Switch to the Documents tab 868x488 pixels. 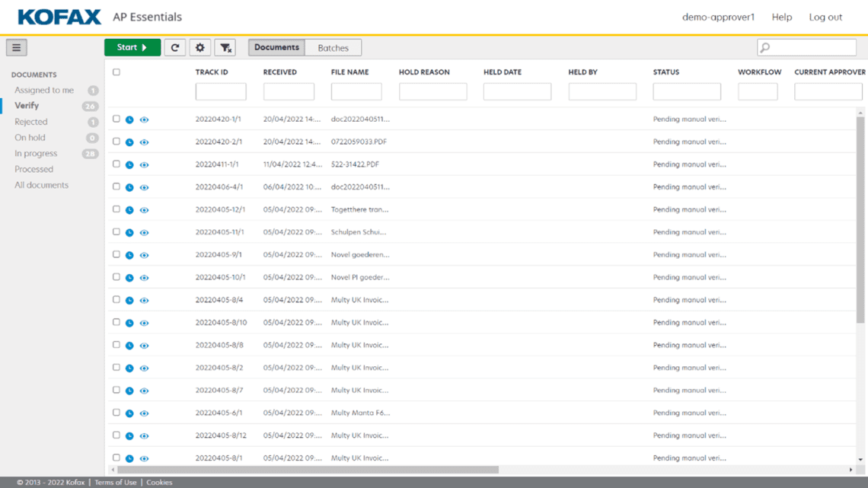click(x=276, y=47)
